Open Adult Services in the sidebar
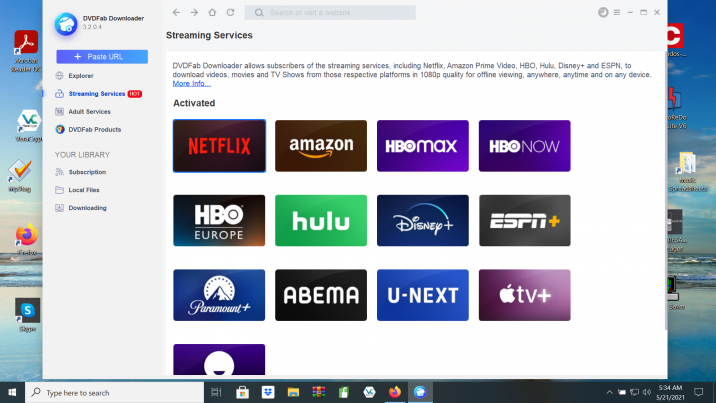This screenshot has height=403, width=716. [90, 111]
